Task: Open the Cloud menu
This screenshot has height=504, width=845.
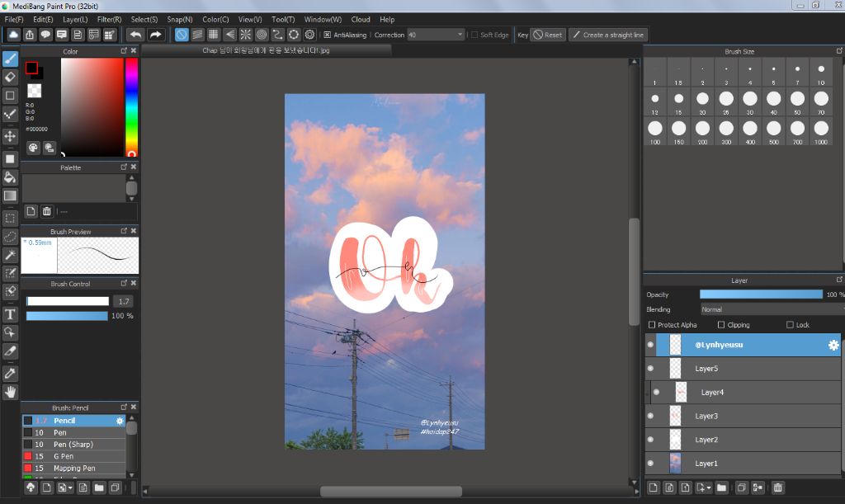Action: point(361,20)
